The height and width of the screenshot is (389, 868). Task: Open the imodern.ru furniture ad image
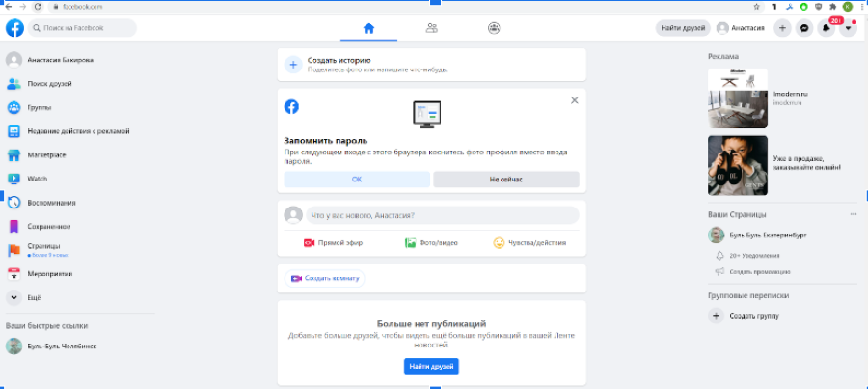click(738, 98)
